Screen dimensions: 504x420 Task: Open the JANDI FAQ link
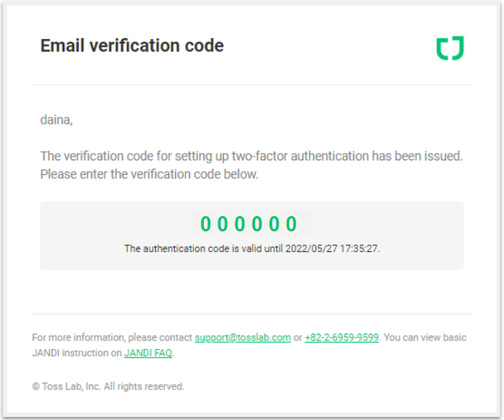[x=148, y=353]
